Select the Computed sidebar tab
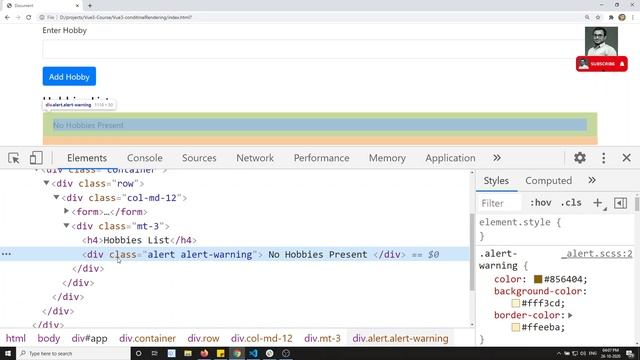This screenshot has height=360, width=640. pyautogui.click(x=549, y=181)
